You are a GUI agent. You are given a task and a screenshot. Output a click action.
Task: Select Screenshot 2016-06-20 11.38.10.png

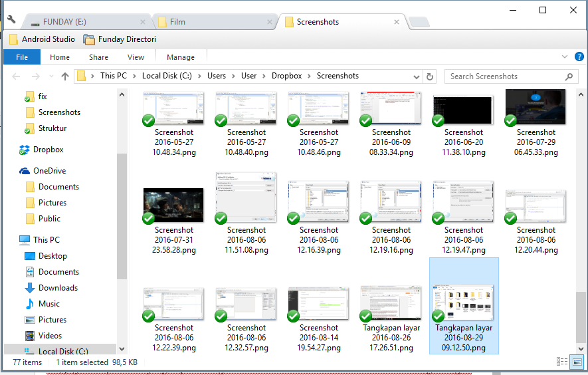point(464,126)
